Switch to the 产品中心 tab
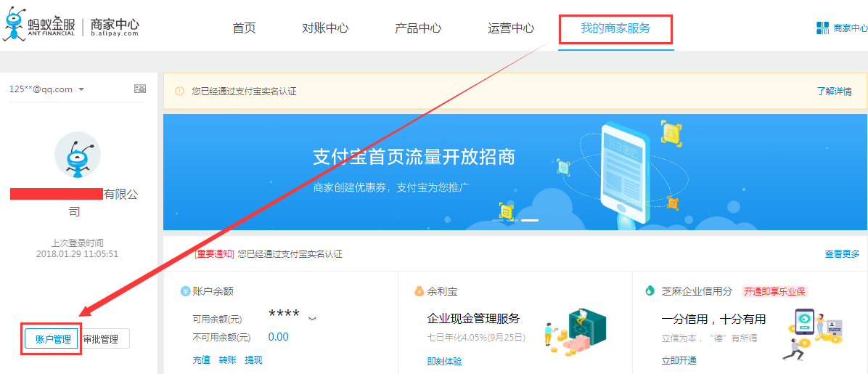This screenshot has height=374, width=868. click(x=419, y=28)
